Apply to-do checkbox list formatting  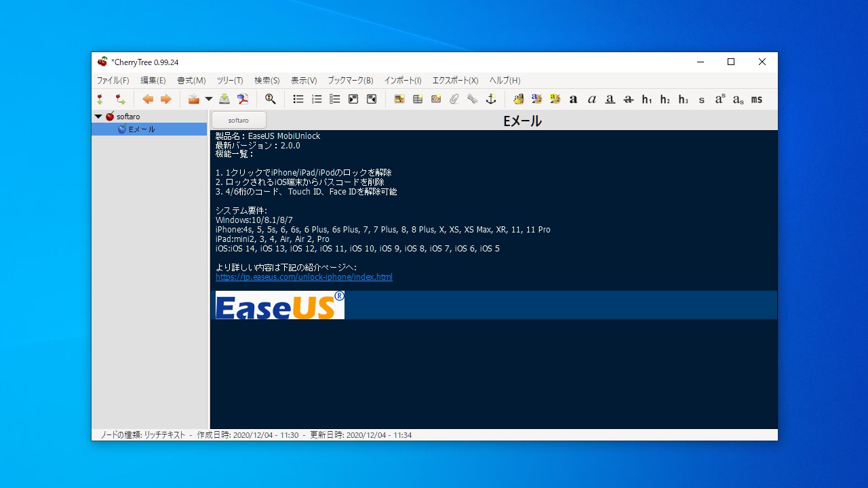point(335,99)
